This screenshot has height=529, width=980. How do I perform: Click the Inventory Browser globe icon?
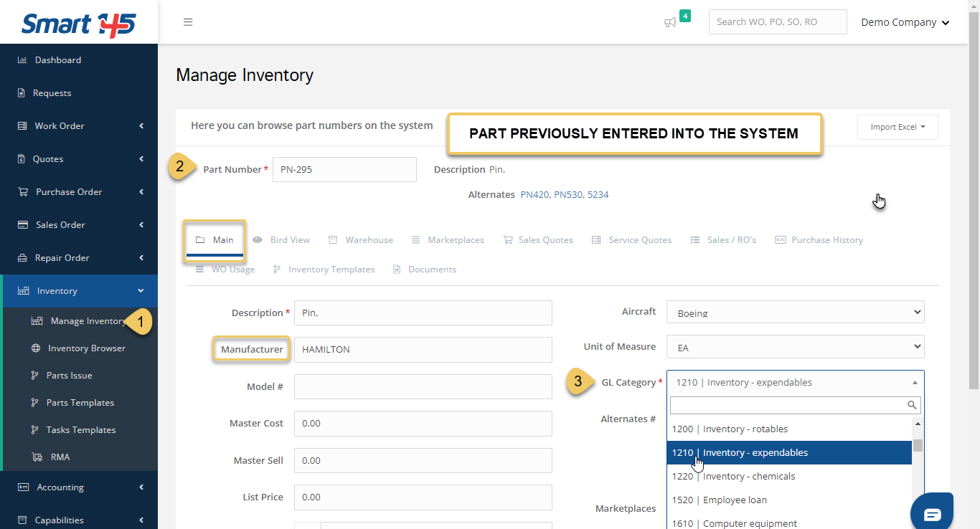point(36,348)
